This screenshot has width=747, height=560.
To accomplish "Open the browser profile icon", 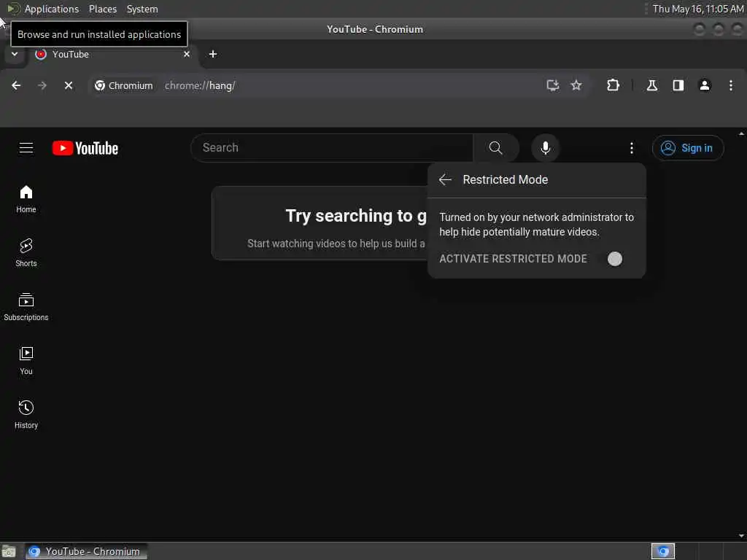I will (x=705, y=85).
